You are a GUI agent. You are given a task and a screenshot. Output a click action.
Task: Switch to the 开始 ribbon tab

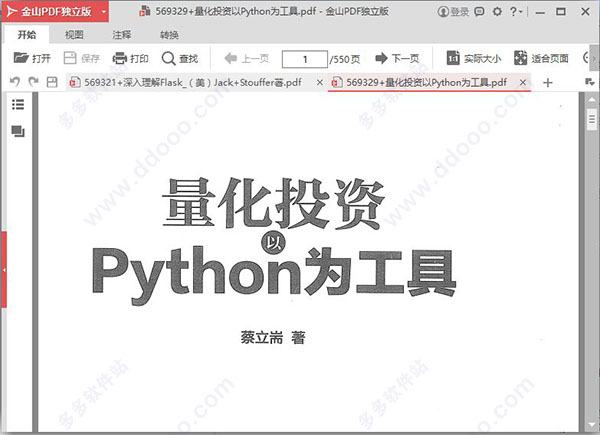pyautogui.click(x=27, y=35)
